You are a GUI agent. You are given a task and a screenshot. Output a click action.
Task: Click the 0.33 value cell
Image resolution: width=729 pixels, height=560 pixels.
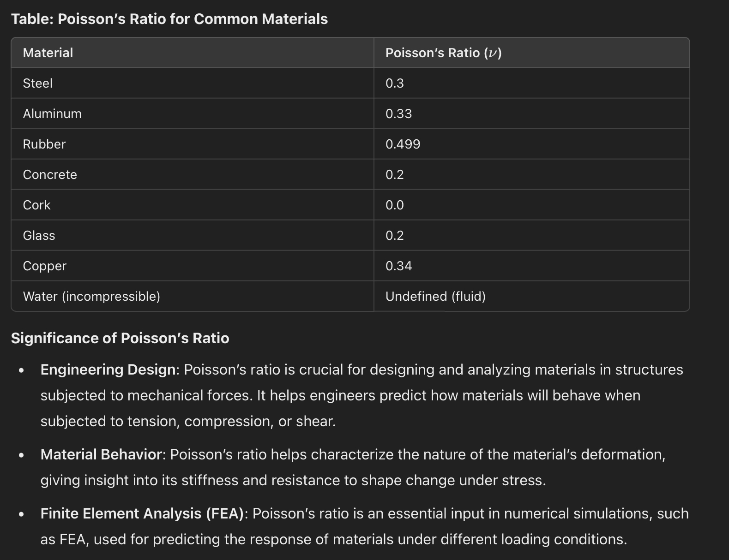click(398, 114)
